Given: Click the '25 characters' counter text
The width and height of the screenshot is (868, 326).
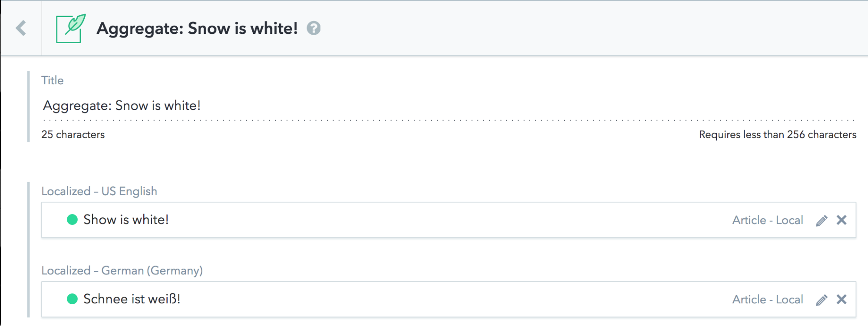Looking at the screenshot, I should pyautogui.click(x=73, y=135).
